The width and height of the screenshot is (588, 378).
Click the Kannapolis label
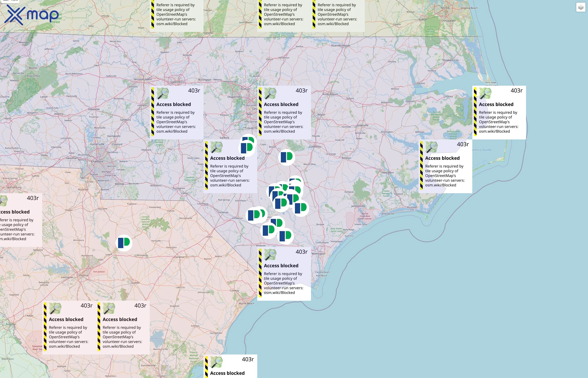[x=114, y=136]
